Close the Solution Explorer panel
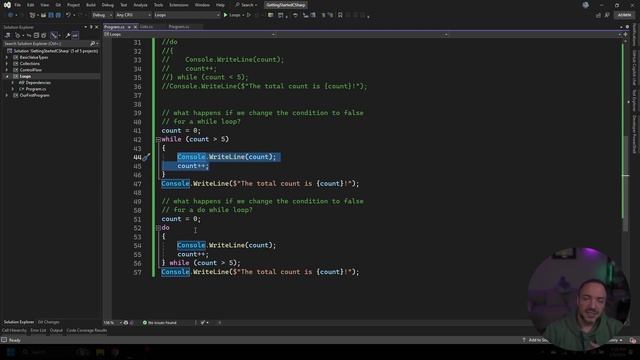 (97, 27)
